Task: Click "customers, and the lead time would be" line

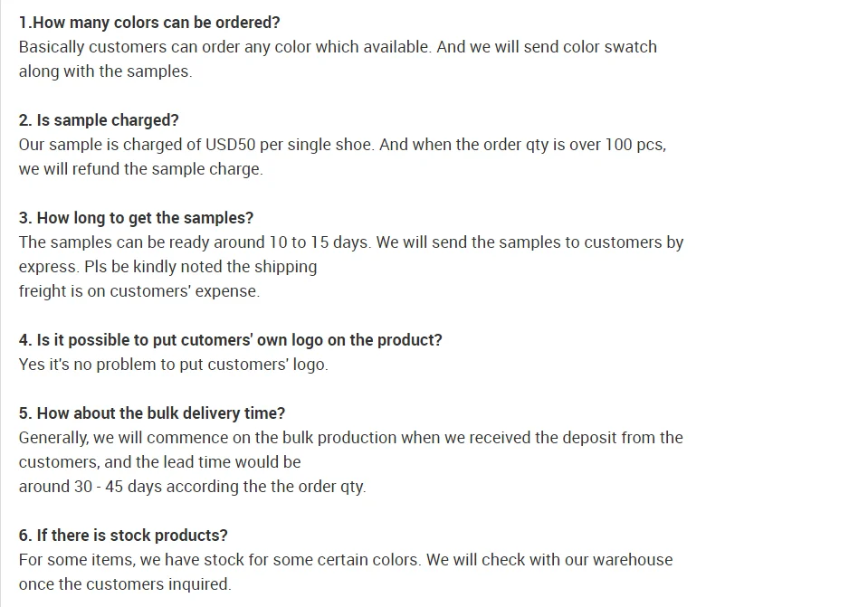Action: [x=159, y=462]
